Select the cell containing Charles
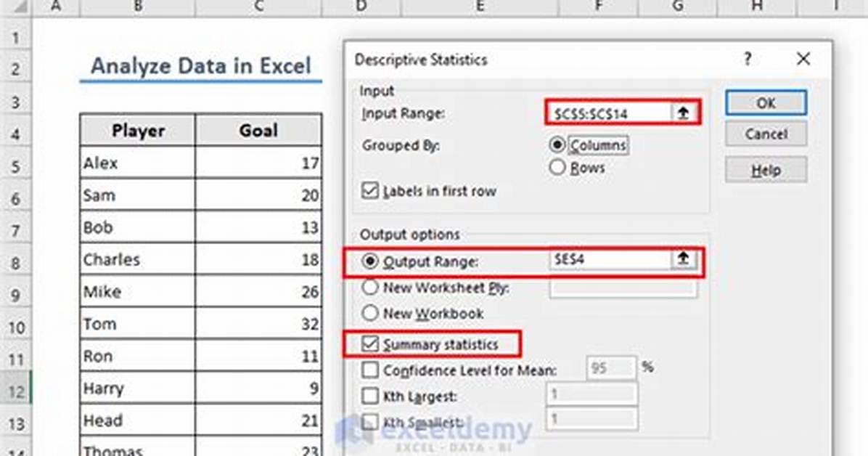 pyautogui.click(x=138, y=258)
